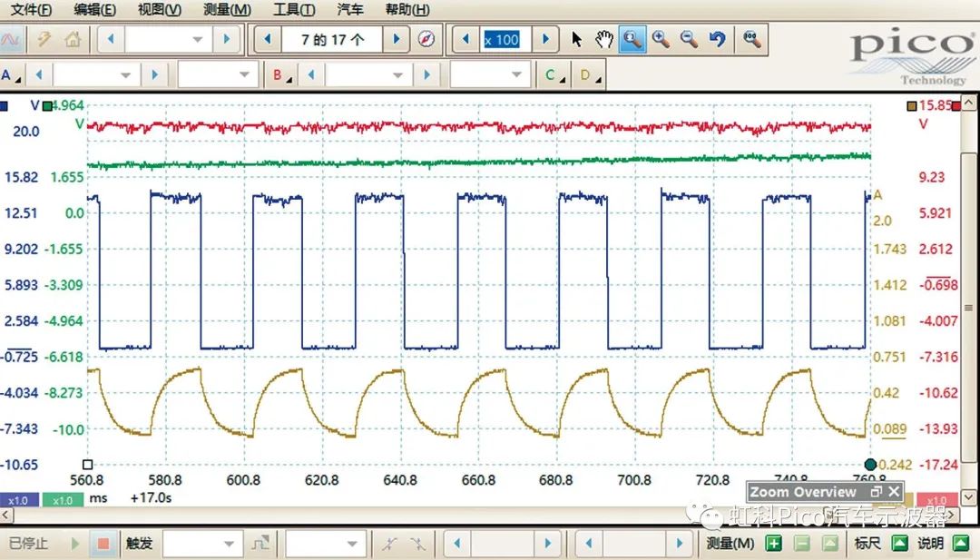Open the 文件(F) file menu
Image resolution: width=980 pixels, height=560 pixels.
pyautogui.click(x=31, y=10)
